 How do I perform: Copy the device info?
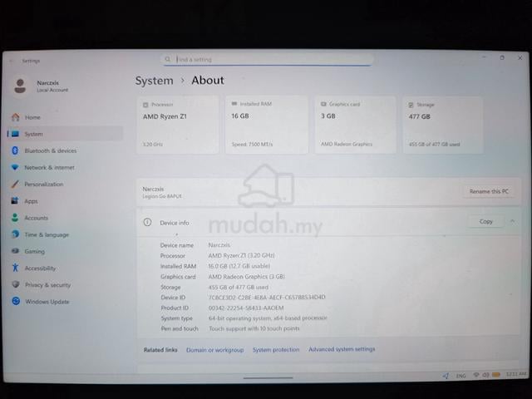(485, 221)
